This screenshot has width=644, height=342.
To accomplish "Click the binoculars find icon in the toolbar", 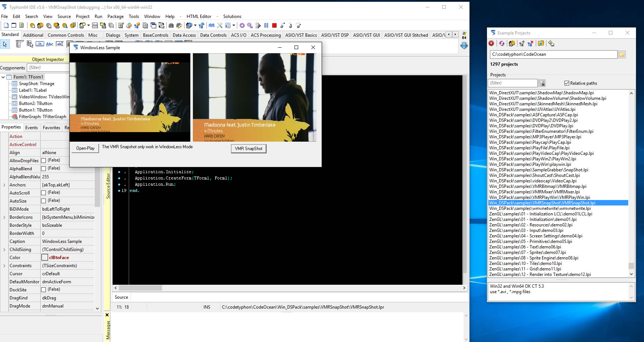I will coord(171,25).
